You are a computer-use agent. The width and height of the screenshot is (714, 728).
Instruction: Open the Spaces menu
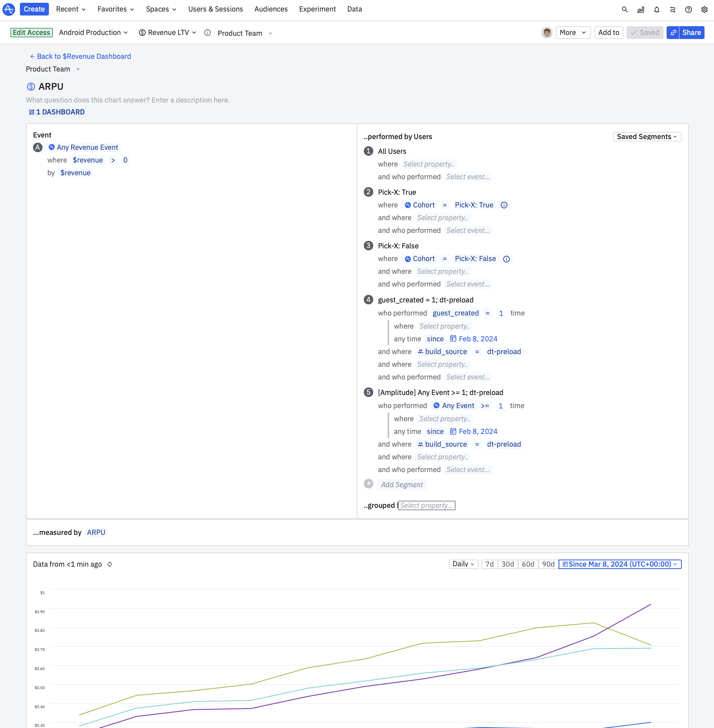pyautogui.click(x=161, y=9)
